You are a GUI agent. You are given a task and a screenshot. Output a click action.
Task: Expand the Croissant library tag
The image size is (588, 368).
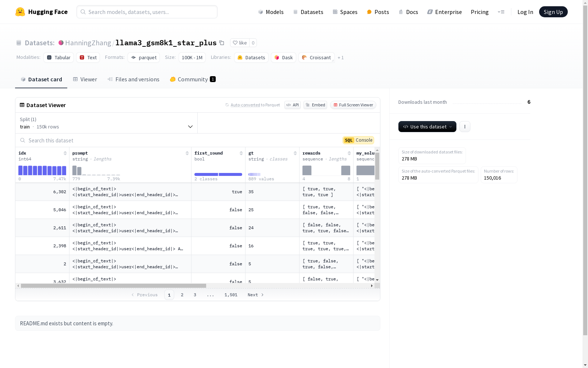(x=316, y=57)
